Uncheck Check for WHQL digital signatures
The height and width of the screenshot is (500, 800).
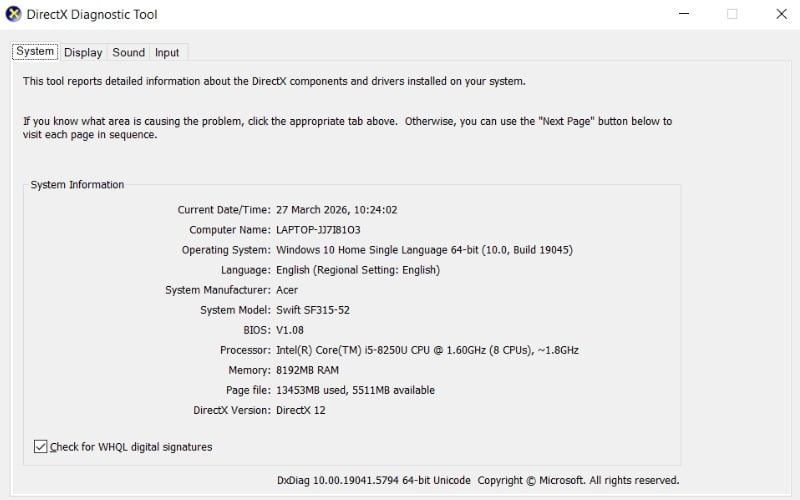[41, 447]
